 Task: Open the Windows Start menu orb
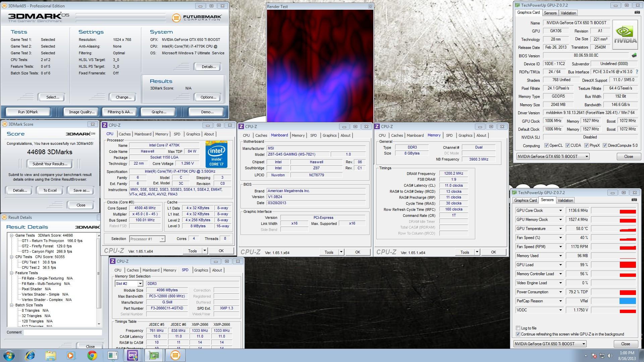(x=9, y=355)
